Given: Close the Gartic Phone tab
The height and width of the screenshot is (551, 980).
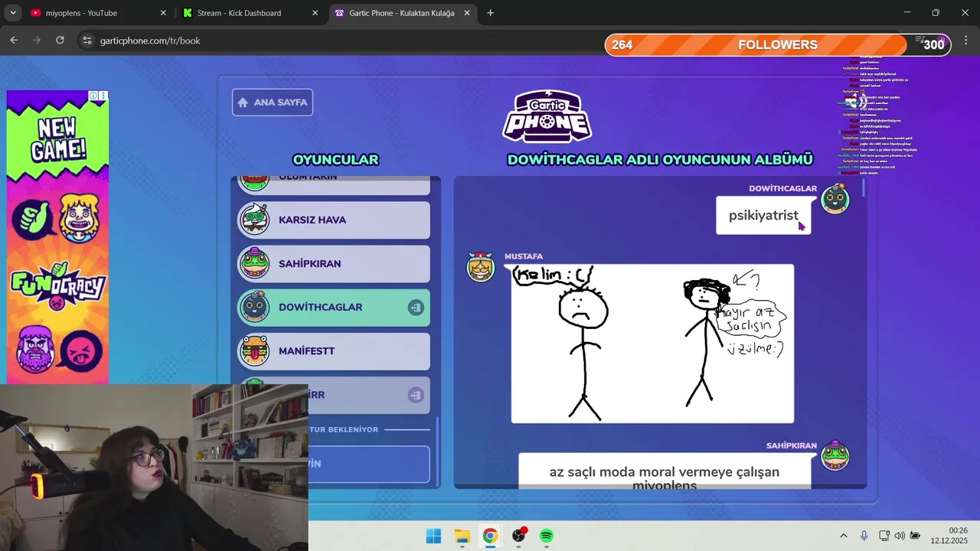Looking at the screenshot, I should coord(467,13).
